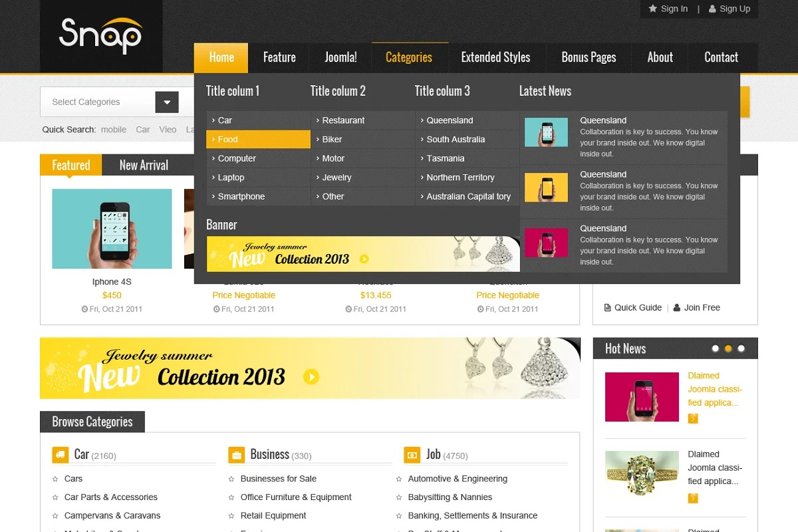Open the Select Categories dropdown arrow

click(x=167, y=102)
